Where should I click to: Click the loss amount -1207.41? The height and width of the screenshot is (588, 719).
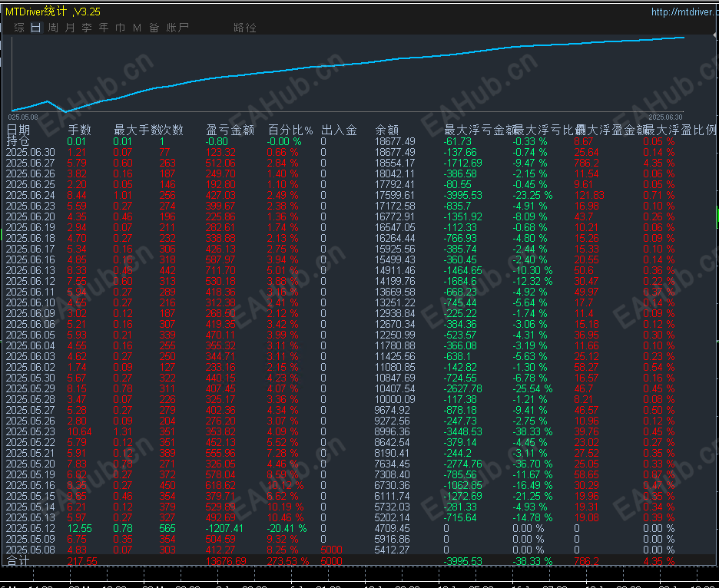click(x=224, y=528)
